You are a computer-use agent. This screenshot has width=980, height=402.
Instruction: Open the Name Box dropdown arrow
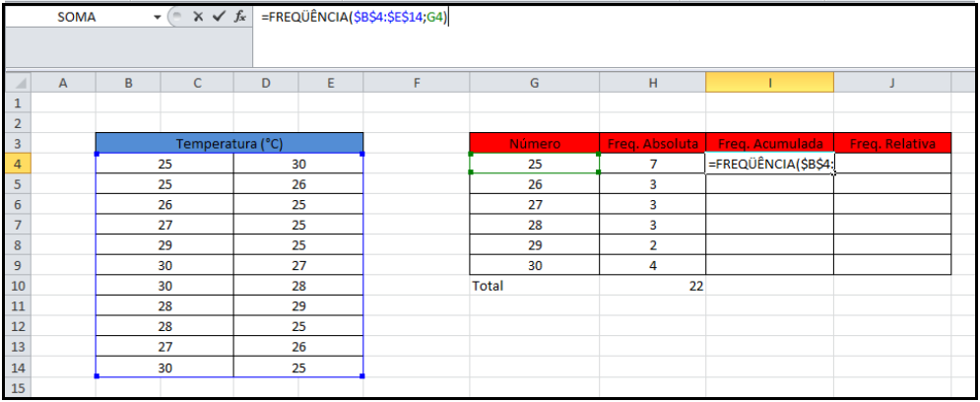(157, 18)
